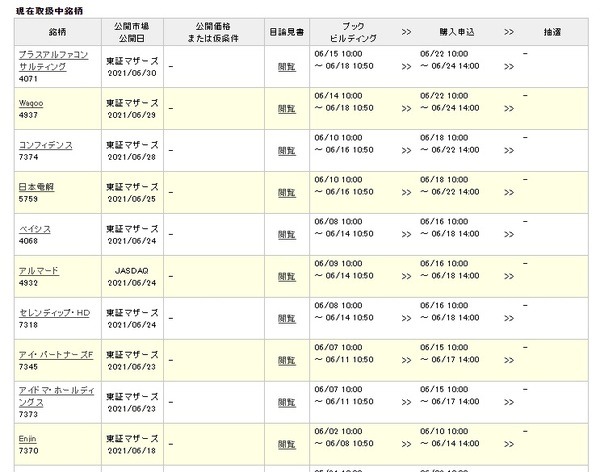Open the アイドマ・ホールディングス stock link
Image resolution: width=600 pixels, height=472 pixels.
click(x=56, y=396)
